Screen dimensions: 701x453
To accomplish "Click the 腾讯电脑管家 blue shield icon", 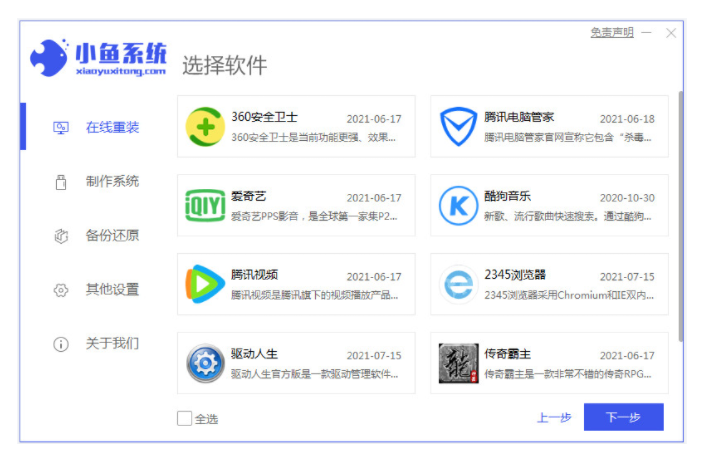I will tap(458, 126).
